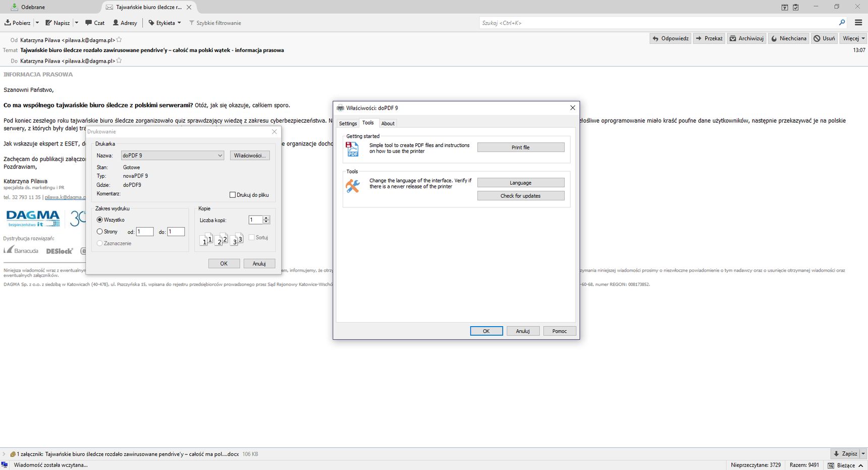Select the Wszystko radio button
Image resolution: width=868 pixels, height=470 pixels.
pyautogui.click(x=100, y=220)
